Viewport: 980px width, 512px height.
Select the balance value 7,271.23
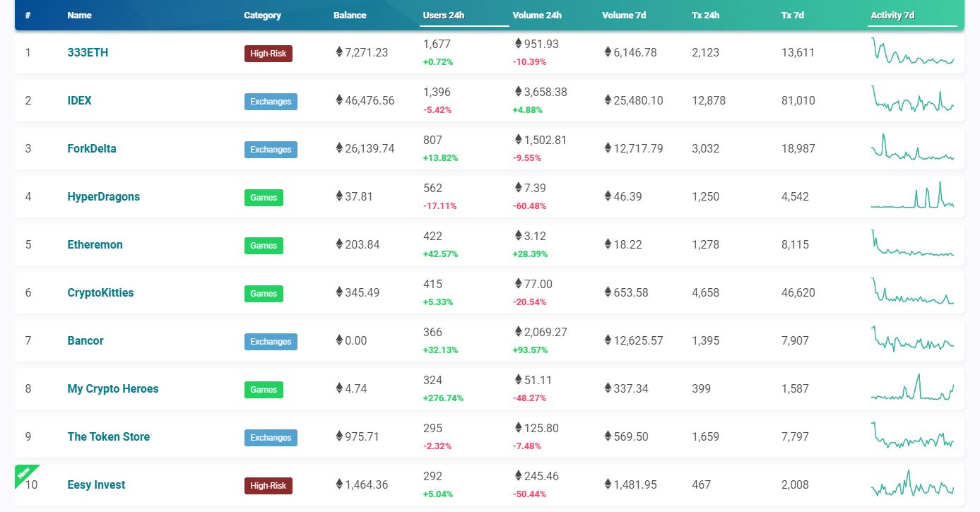coord(367,53)
